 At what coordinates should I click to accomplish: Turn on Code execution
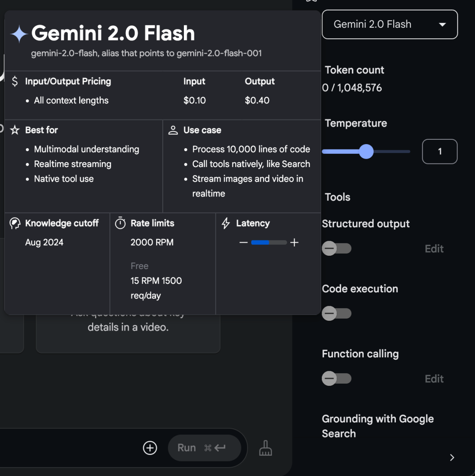coord(336,313)
